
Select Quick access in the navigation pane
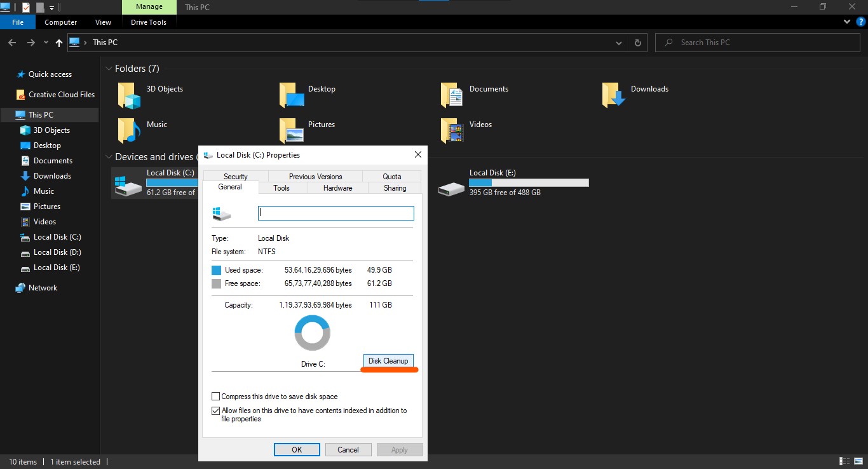tap(50, 74)
